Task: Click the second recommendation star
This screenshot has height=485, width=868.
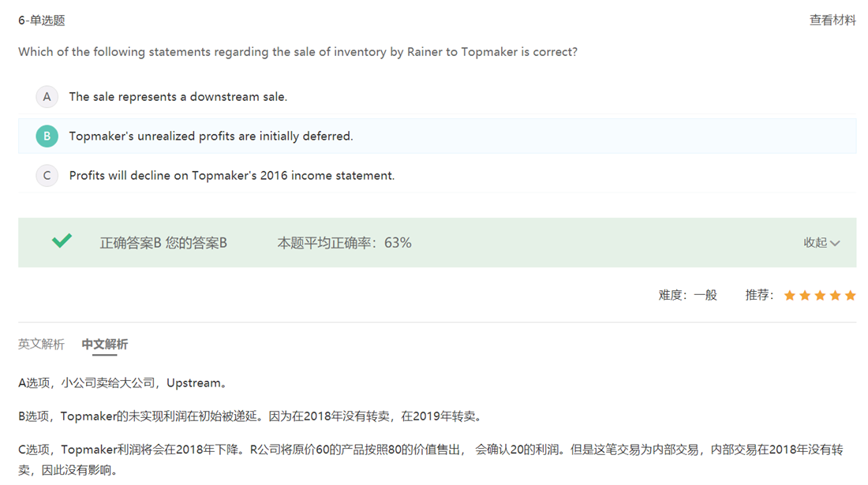Action: coord(805,295)
